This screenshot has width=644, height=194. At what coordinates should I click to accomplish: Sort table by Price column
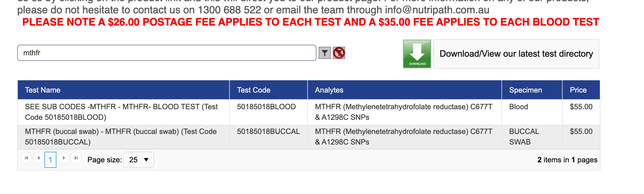(578, 90)
